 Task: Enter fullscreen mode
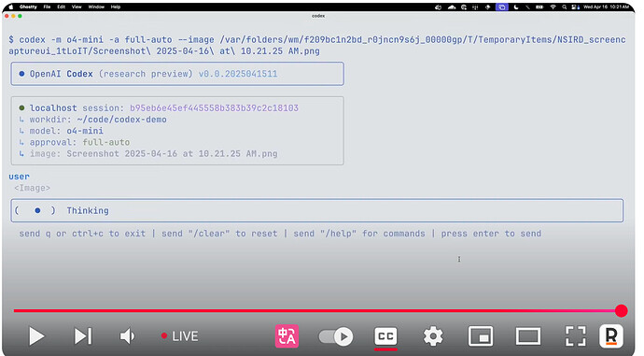point(576,336)
